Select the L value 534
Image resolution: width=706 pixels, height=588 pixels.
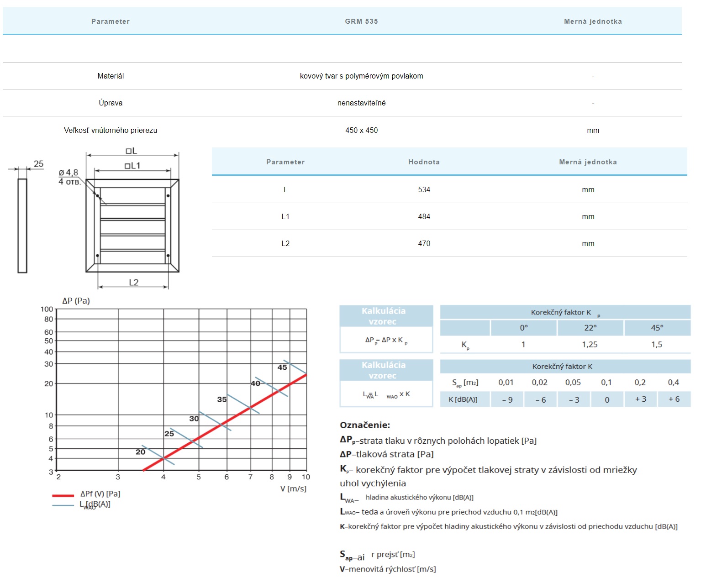click(x=424, y=190)
